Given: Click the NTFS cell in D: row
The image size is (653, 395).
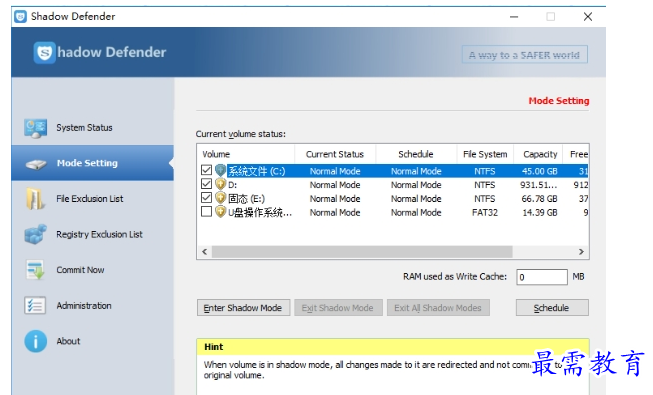Looking at the screenshot, I should point(485,185).
